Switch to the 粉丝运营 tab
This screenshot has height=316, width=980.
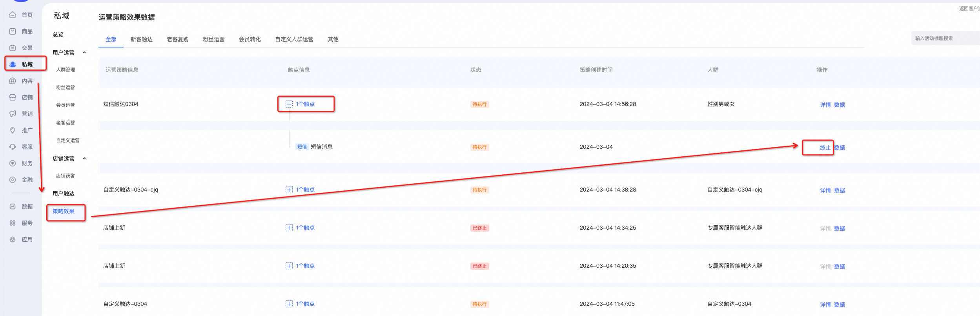(x=214, y=39)
